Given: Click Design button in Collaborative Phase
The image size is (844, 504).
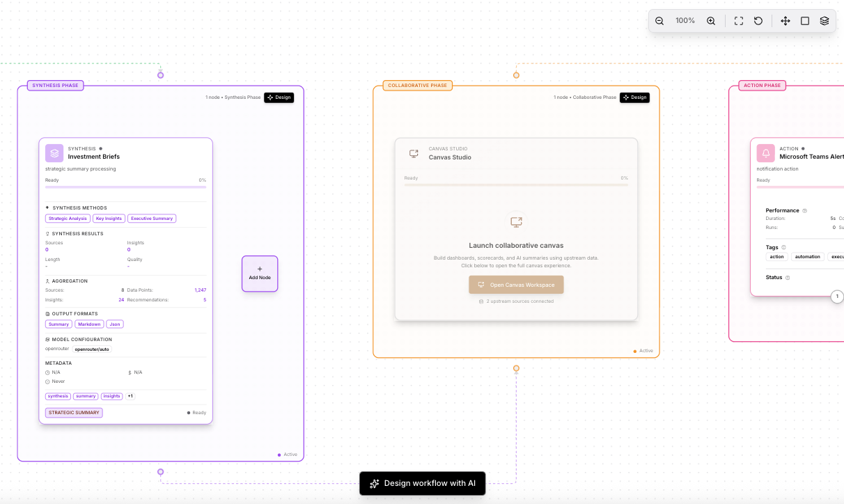Looking at the screenshot, I should (634, 97).
